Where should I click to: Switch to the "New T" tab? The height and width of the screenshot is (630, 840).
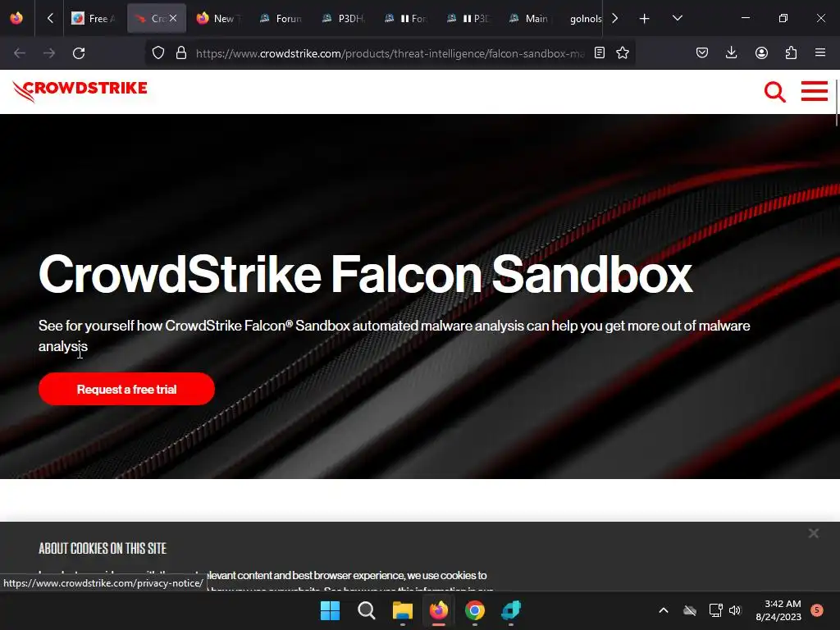pos(218,18)
